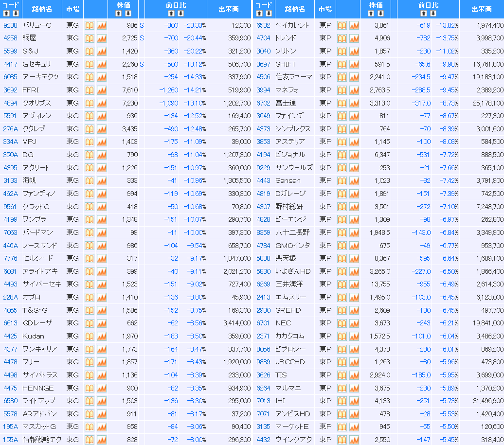This screenshot has width=504, height=445.
Task: Select the カカクコム stock name
Action: point(290,337)
